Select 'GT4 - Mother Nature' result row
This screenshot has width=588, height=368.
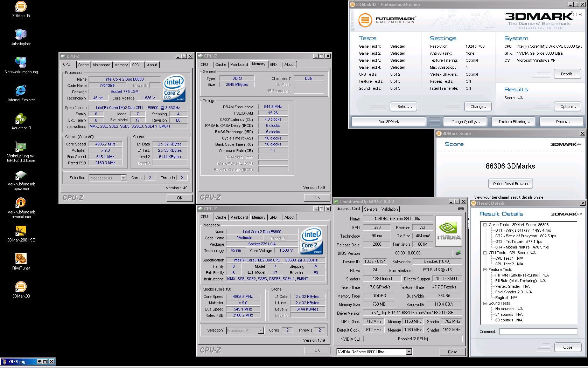coord(522,247)
